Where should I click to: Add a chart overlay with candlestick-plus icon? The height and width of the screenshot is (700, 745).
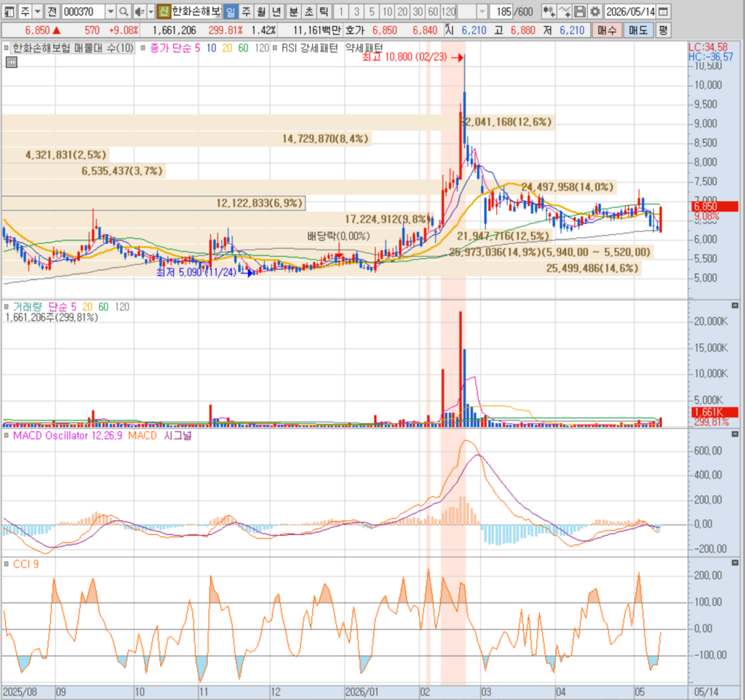(x=549, y=12)
